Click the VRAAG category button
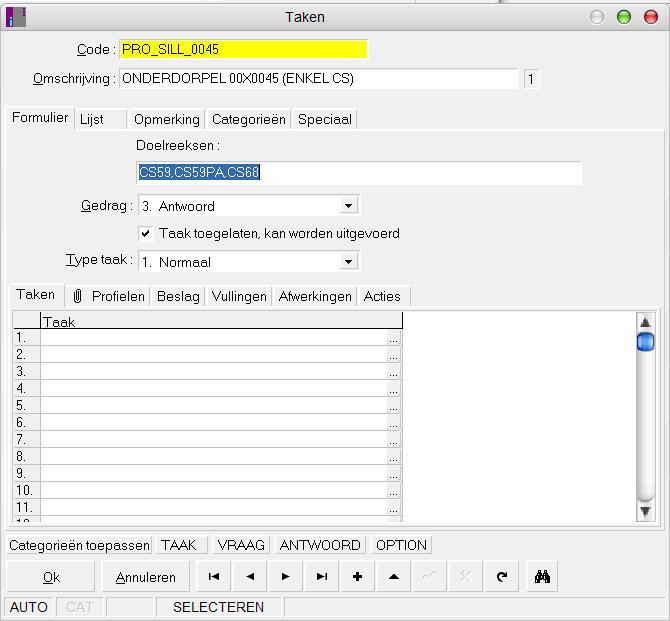The height and width of the screenshot is (621, 670). click(241, 545)
